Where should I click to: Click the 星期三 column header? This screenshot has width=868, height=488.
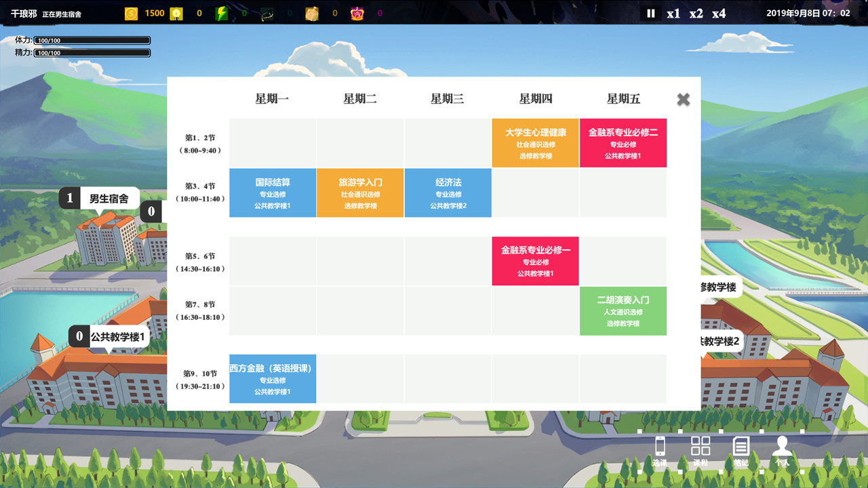pyautogui.click(x=448, y=99)
